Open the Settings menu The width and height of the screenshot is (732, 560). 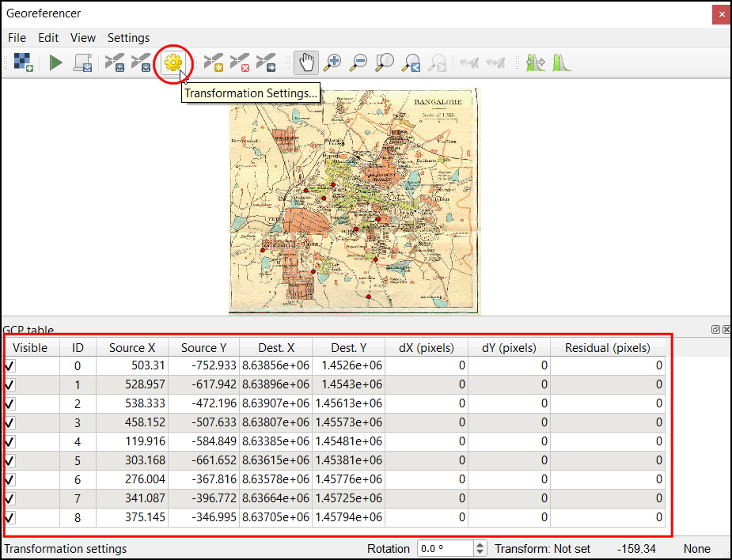pyautogui.click(x=128, y=38)
